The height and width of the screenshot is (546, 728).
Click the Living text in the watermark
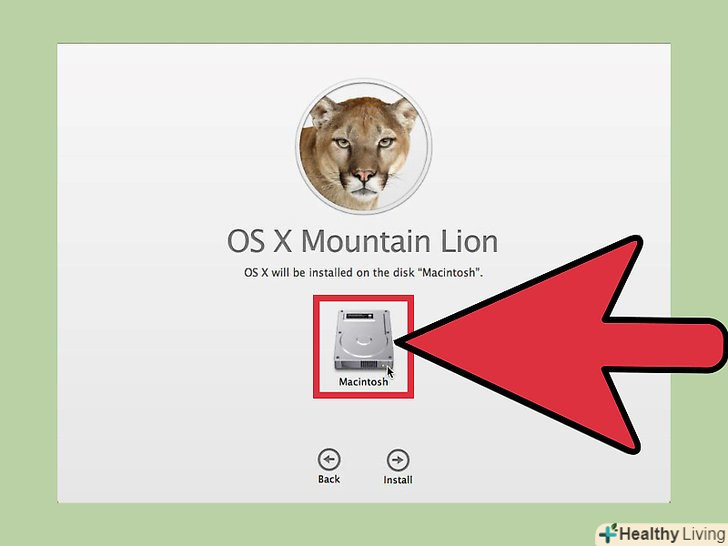coord(704,534)
